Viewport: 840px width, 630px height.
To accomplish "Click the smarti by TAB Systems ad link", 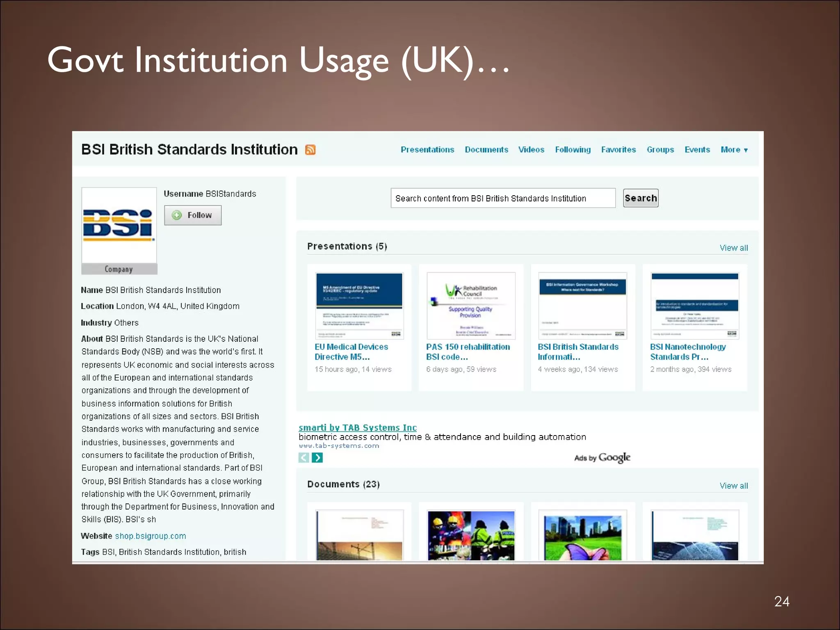I will 357,427.
